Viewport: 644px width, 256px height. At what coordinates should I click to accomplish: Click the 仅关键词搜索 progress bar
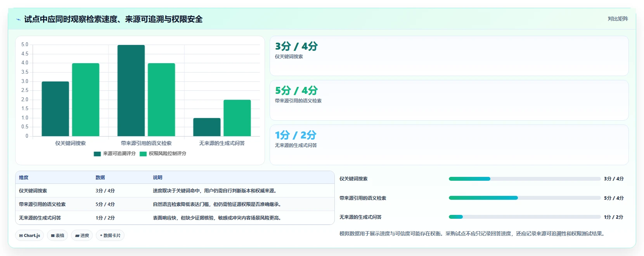tap(525, 179)
